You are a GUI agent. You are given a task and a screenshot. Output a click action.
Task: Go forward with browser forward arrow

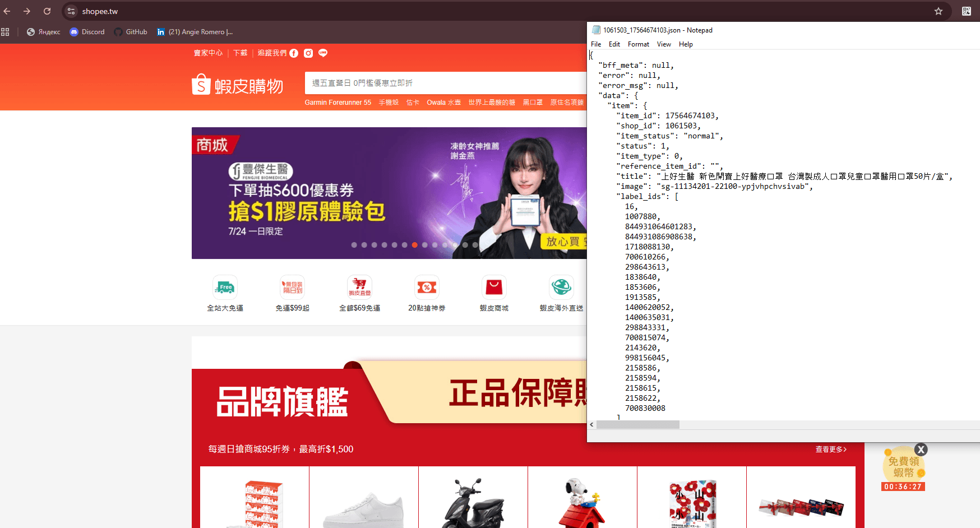[27, 11]
